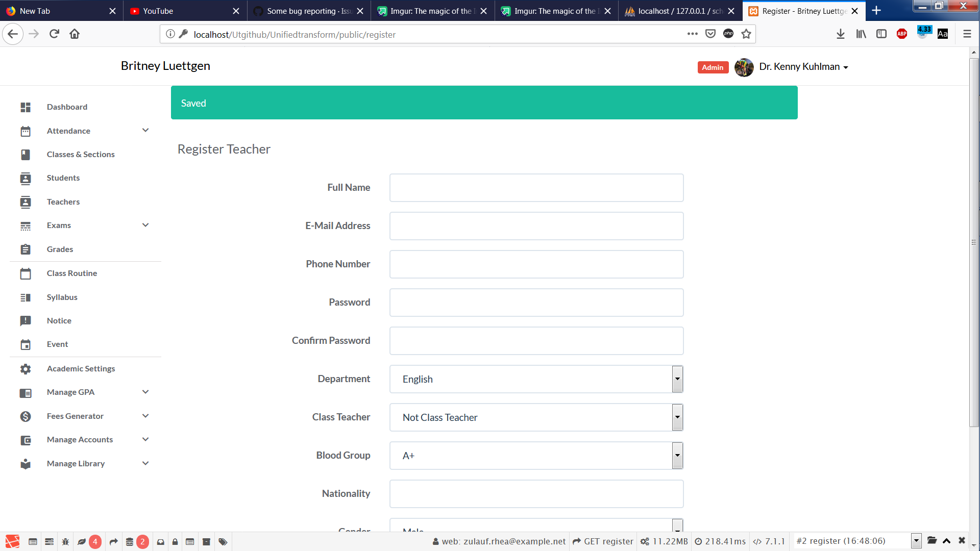Select the Teachers sidebar icon
This screenshot has height=551, width=980.
point(26,202)
